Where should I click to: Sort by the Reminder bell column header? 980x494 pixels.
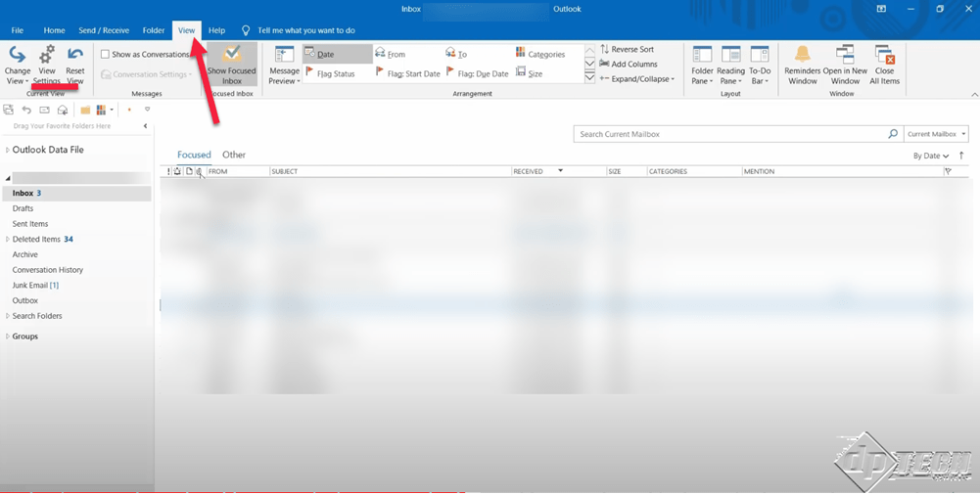[177, 171]
